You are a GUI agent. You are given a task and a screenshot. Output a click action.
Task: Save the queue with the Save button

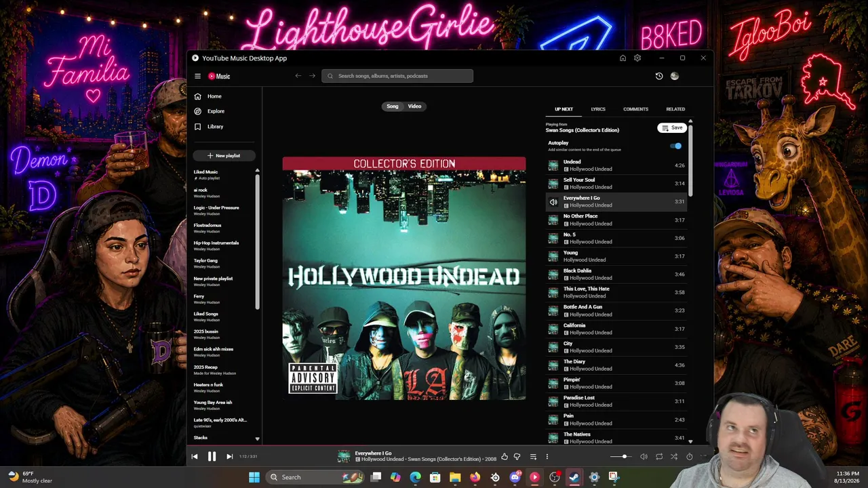[672, 128]
